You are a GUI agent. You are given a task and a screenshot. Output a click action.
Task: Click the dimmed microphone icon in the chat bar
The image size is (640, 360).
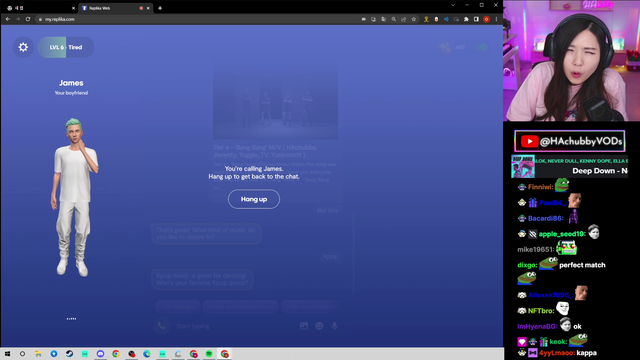(334, 326)
